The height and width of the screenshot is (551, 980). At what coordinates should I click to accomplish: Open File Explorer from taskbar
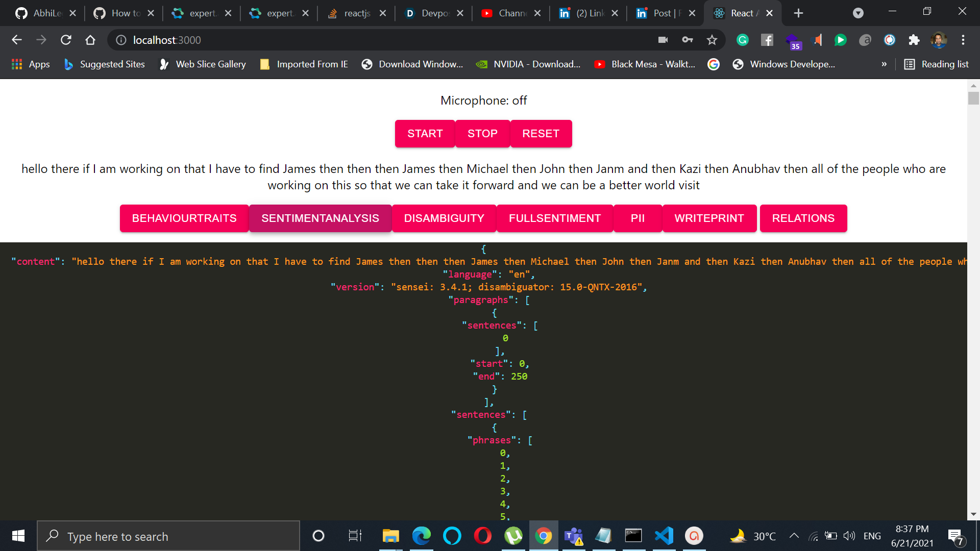(390, 536)
